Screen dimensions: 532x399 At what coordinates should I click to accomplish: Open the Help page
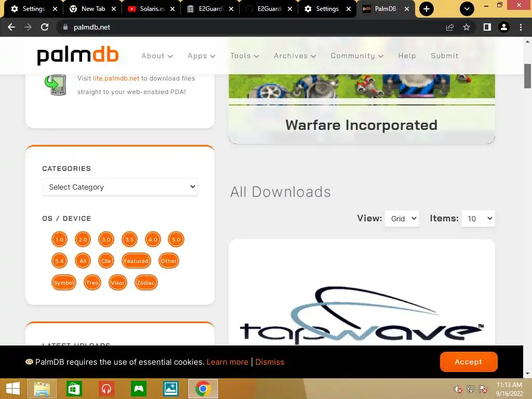(407, 56)
